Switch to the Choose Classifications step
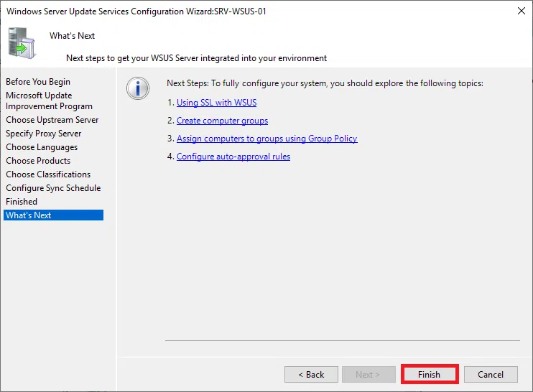Image resolution: width=533 pixels, height=392 pixels. click(48, 174)
